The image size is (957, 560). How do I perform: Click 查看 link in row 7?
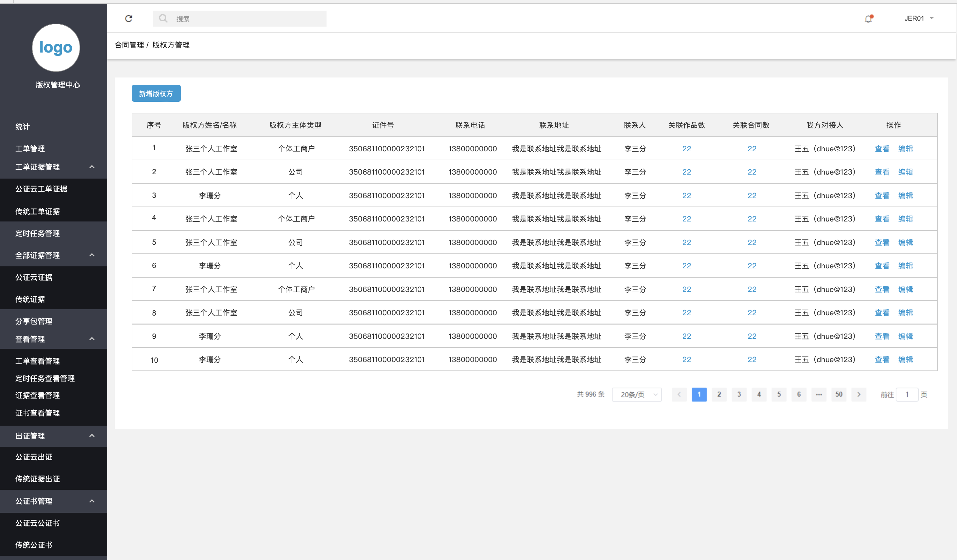pos(882,289)
